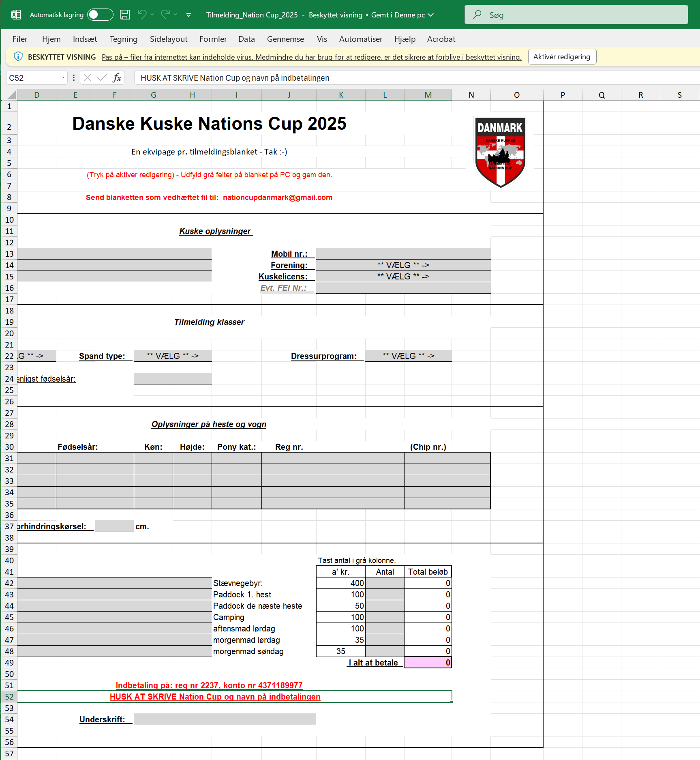This screenshot has width=700, height=760.
Task: Open the Undo history dropdown arrow
Action: point(152,15)
